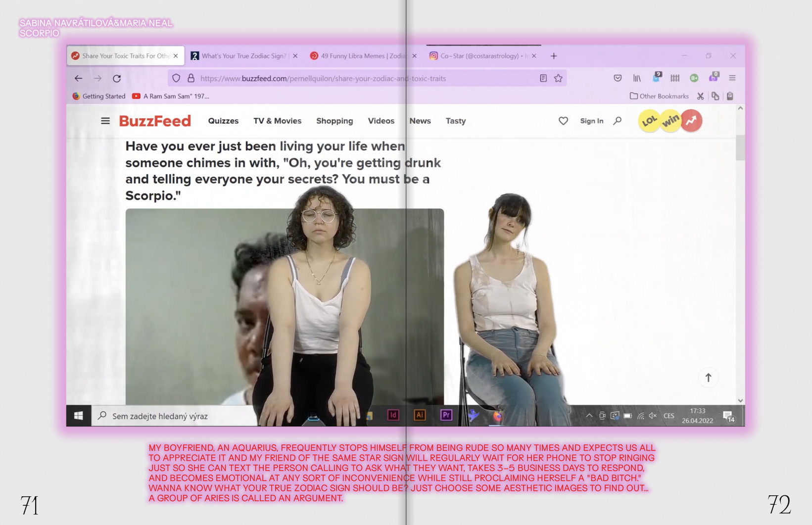
Task: Select the LOL badge
Action: 649,121
